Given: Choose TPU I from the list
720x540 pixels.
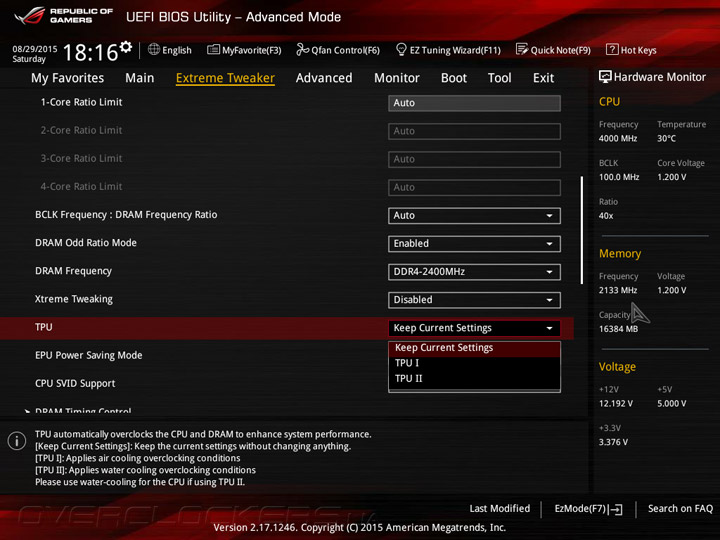Looking at the screenshot, I should tap(474, 363).
